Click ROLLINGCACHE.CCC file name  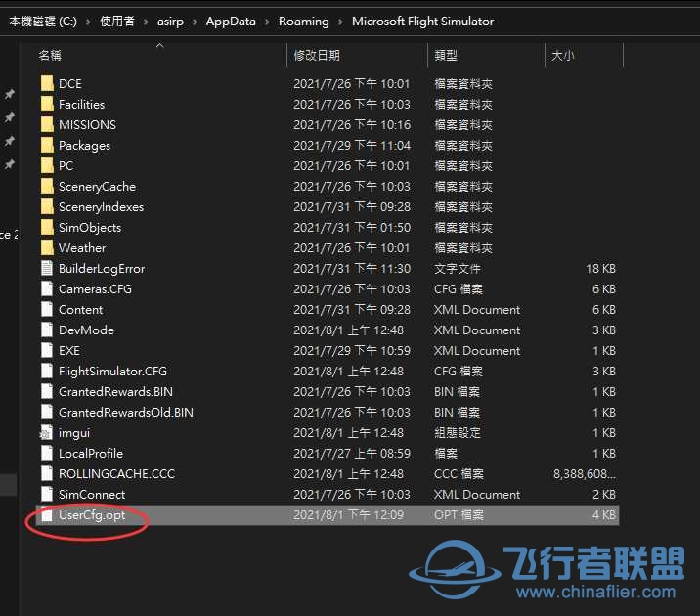117,473
